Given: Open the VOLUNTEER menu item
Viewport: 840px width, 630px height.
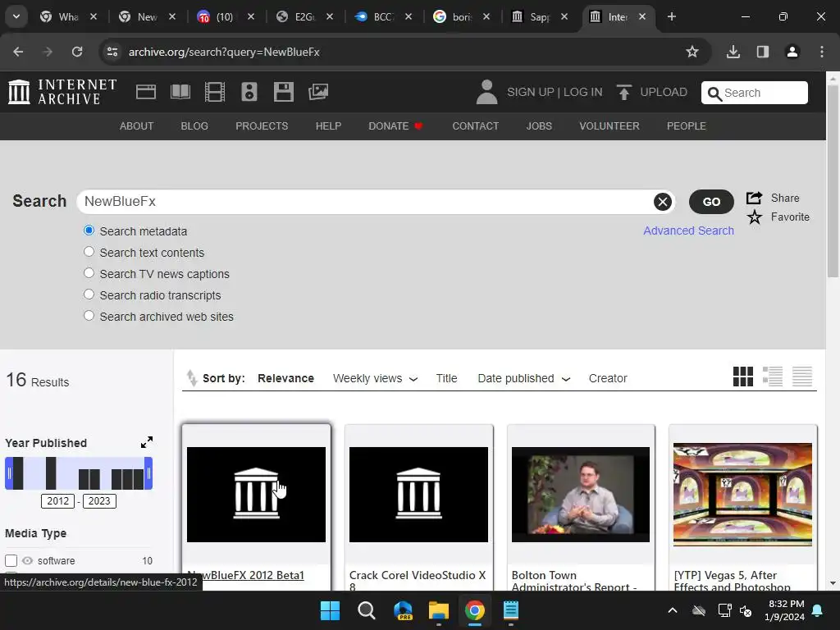Looking at the screenshot, I should [609, 126].
